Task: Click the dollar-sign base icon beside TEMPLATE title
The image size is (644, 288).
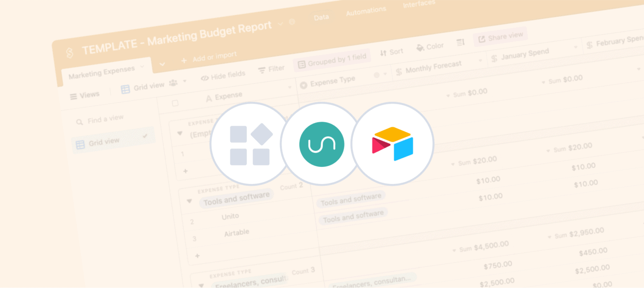Action: coord(69,53)
